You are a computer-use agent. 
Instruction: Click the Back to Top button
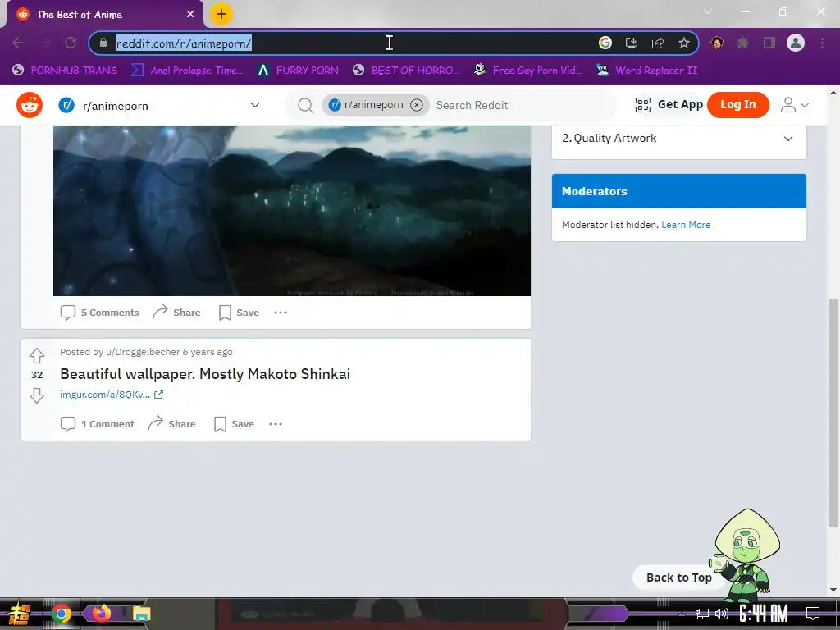tap(678, 577)
